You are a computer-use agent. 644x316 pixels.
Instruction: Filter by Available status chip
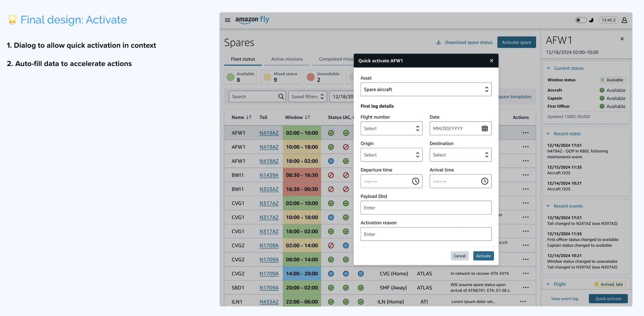pyautogui.click(x=240, y=77)
